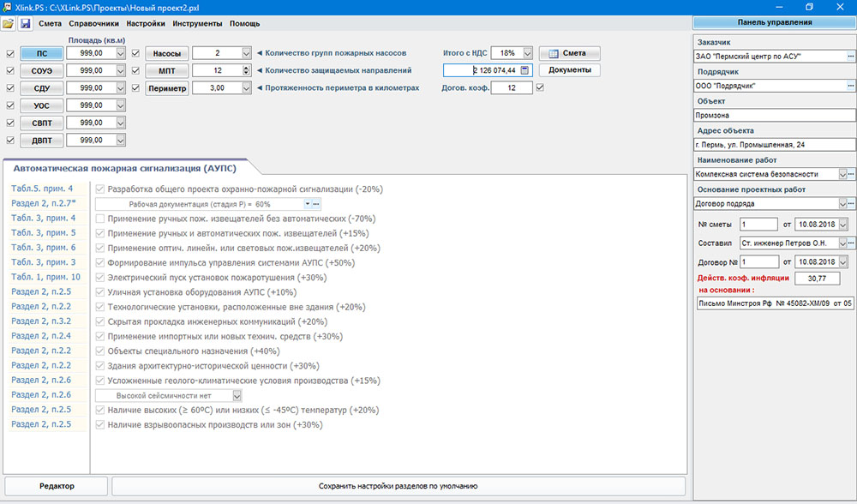Viewport: 857px width, 504px height.
Task: Uncheck the checkbox beside Насосы button
Action: pos(135,53)
